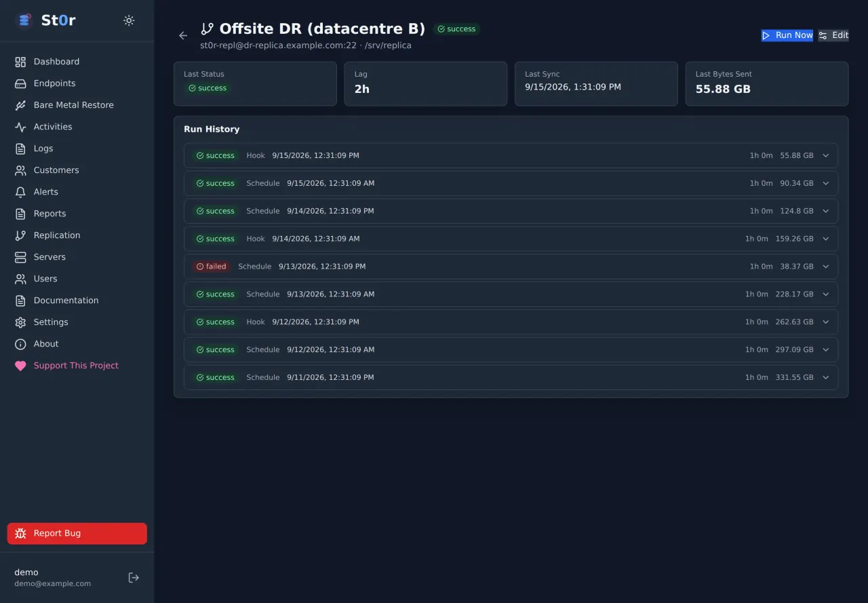Click the Logs file icon
Viewport: 868px width, 603px height.
click(20, 149)
